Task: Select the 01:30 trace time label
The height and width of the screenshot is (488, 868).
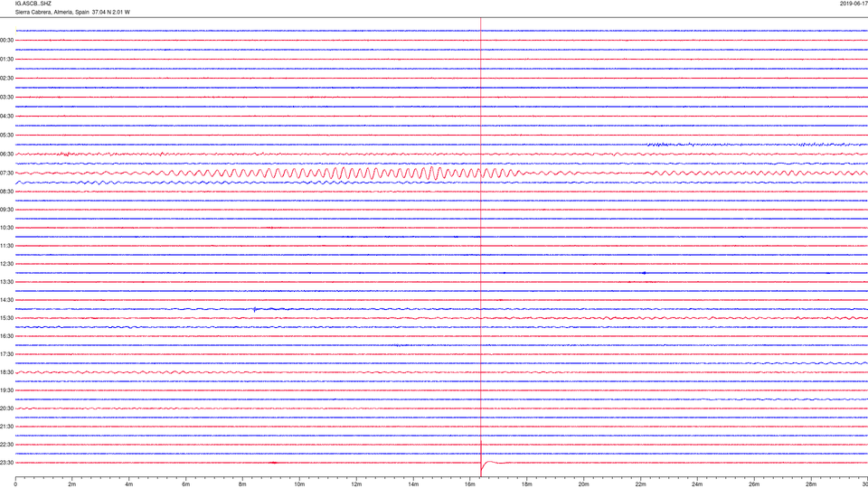Action: [6, 60]
